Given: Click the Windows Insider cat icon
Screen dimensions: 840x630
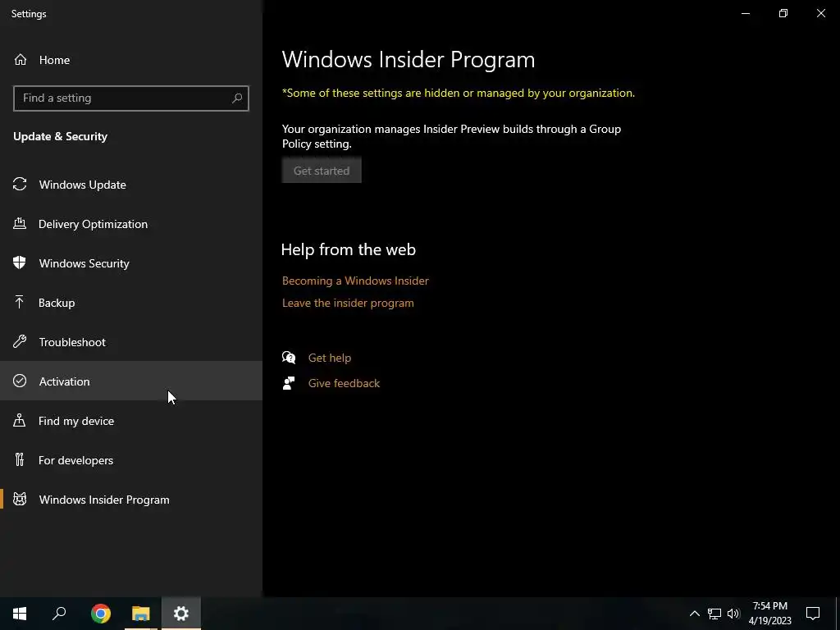Looking at the screenshot, I should [20, 500].
